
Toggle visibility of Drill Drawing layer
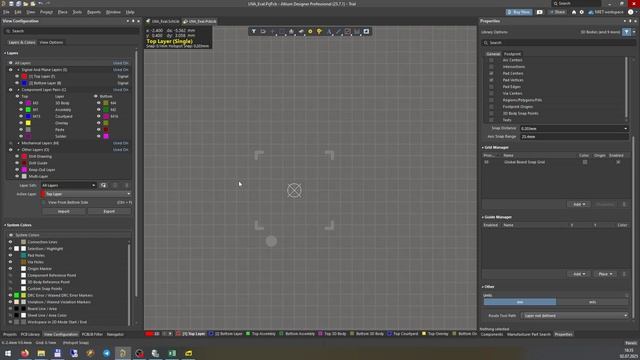click(x=17, y=156)
